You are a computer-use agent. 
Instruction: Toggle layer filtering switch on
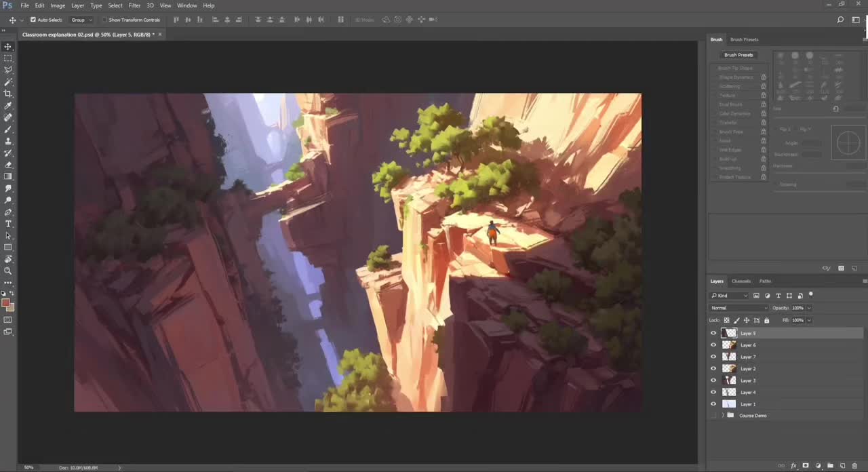(x=811, y=295)
